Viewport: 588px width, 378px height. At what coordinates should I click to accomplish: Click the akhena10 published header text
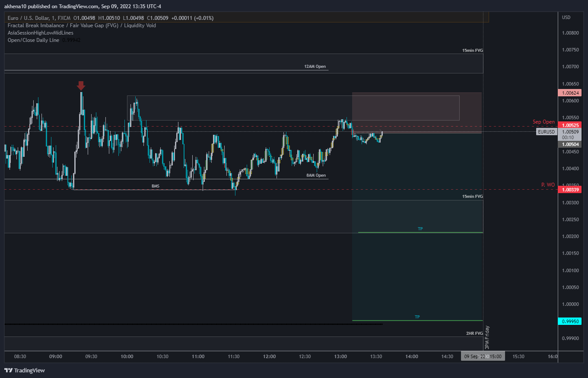(83, 6)
